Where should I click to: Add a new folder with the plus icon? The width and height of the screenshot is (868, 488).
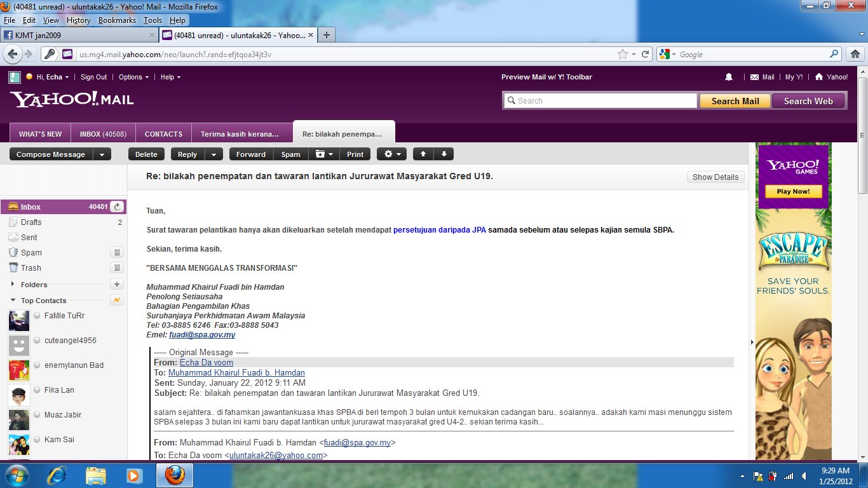point(117,285)
